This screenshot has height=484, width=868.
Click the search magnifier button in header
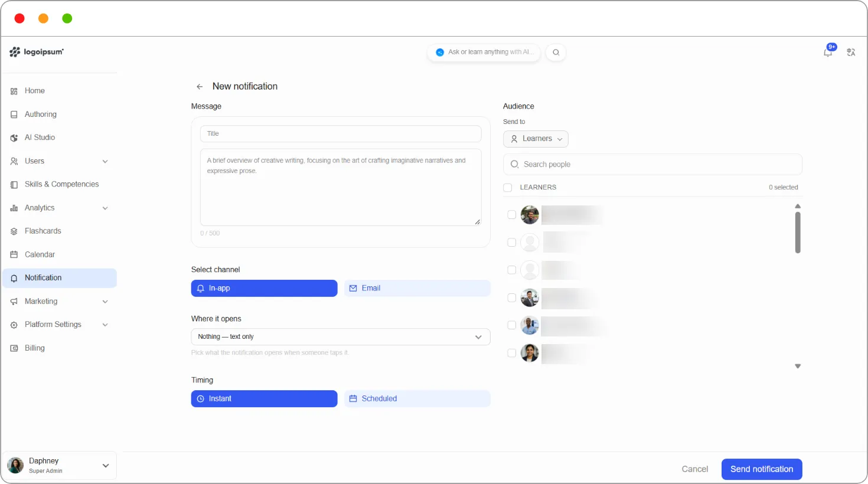pyautogui.click(x=556, y=53)
